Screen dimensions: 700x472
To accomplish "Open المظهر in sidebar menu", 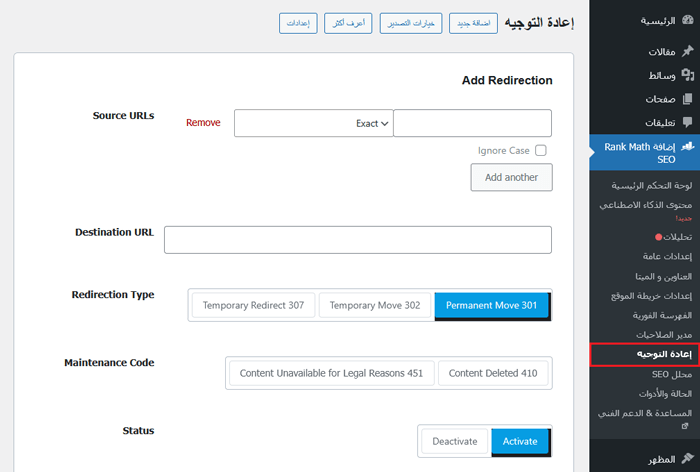I will [662, 459].
